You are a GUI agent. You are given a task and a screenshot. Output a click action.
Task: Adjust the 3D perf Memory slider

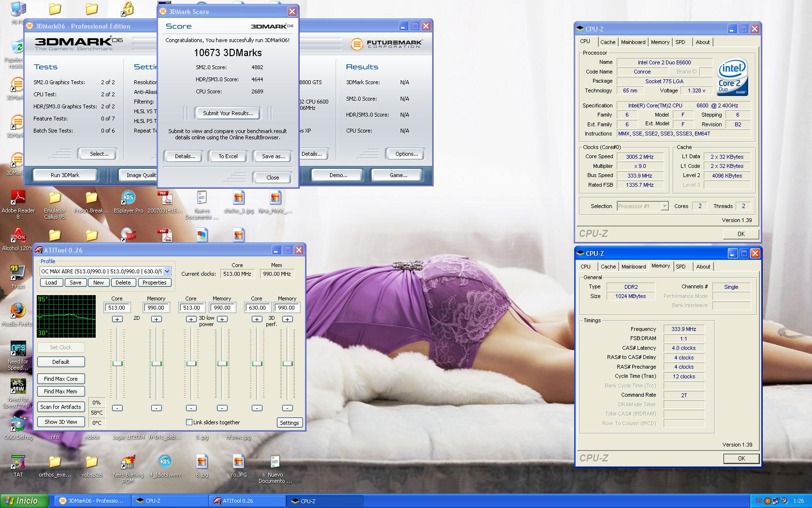[x=288, y=363]
